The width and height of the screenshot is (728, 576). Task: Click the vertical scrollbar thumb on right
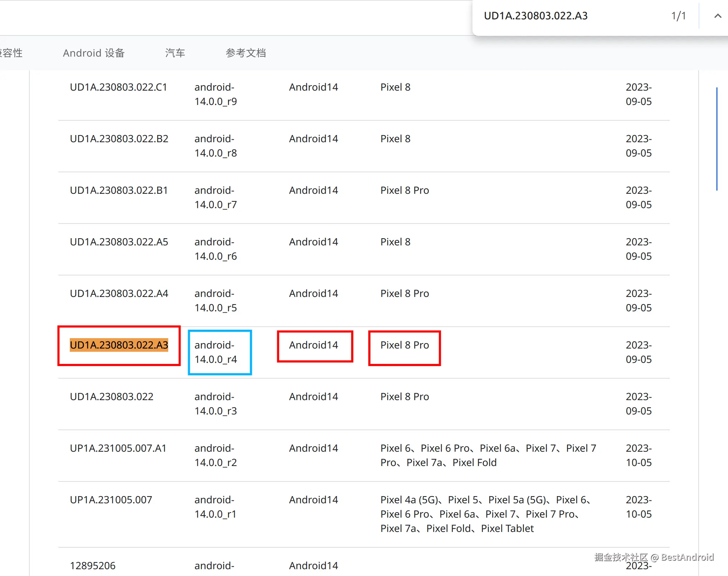717,139
